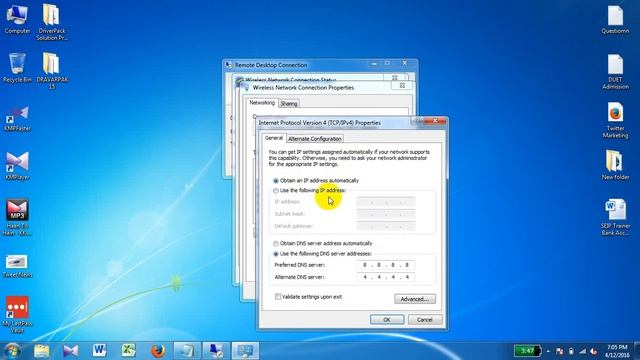Select Obtain an IP address automatically
The image size is (640, 360).
(316, 180)
